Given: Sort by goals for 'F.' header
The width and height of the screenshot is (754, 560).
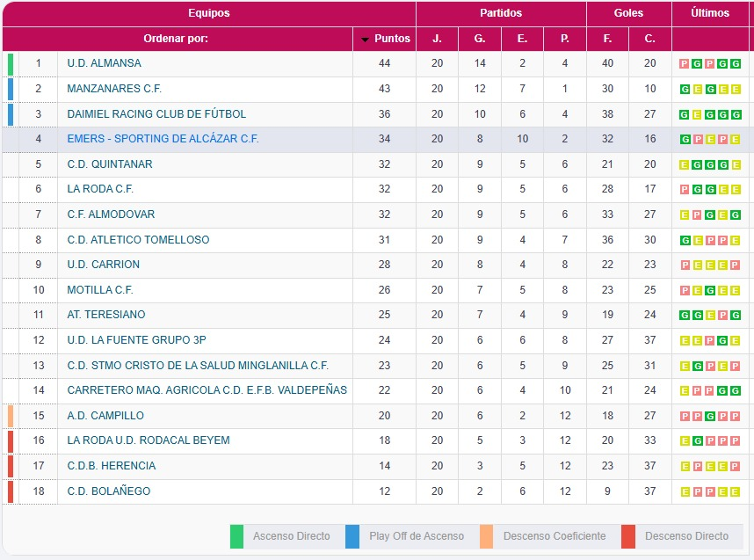Looking at the screenshot, I should pos(607,39).
